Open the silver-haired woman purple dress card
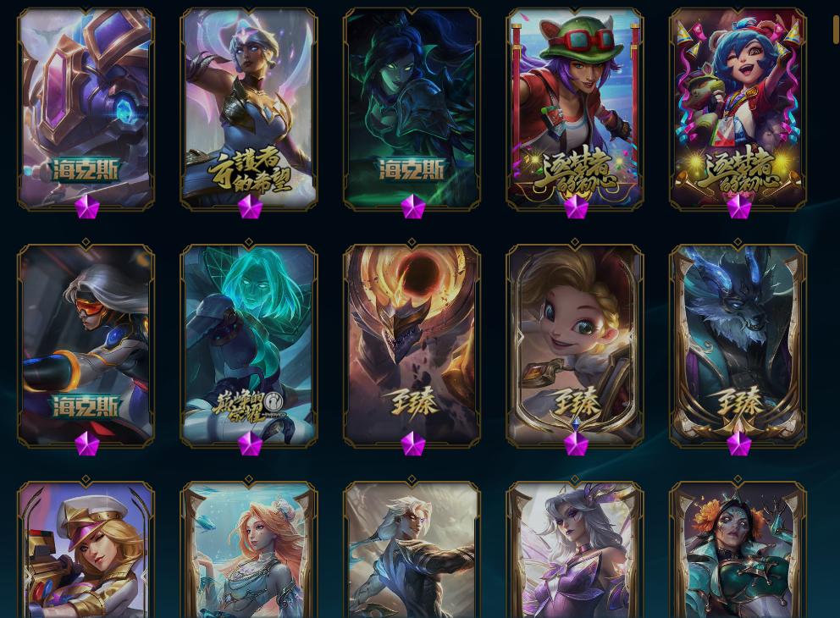 (x=575, y=549)
